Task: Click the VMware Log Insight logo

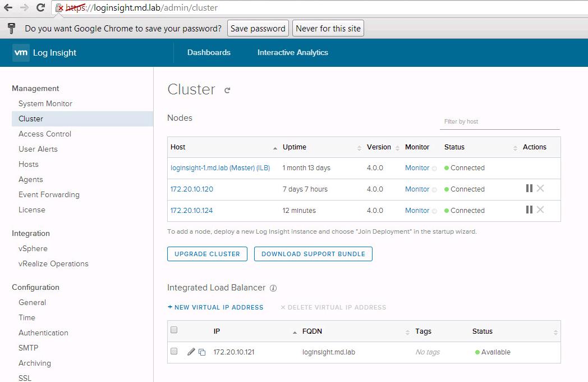Action: coord(44,53)
